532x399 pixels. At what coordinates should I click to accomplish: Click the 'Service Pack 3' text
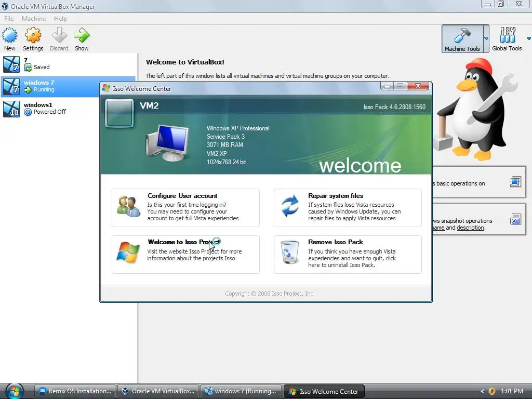point(225,137)
